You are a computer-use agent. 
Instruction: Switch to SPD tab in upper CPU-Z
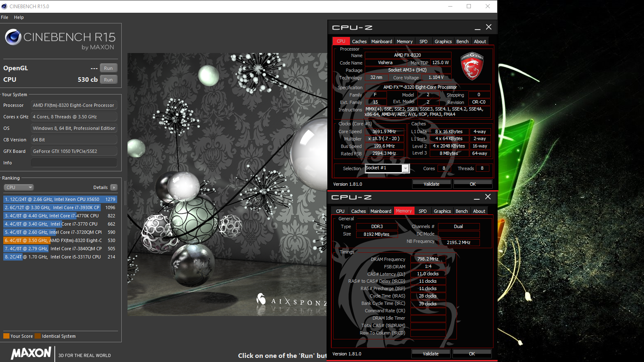[424, 42]
